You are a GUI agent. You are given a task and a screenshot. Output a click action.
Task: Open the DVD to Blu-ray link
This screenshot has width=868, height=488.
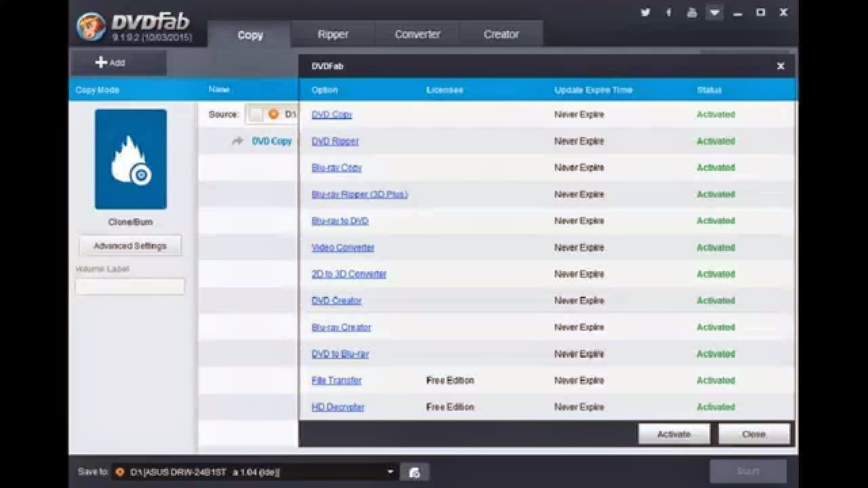tap(340, 354)
